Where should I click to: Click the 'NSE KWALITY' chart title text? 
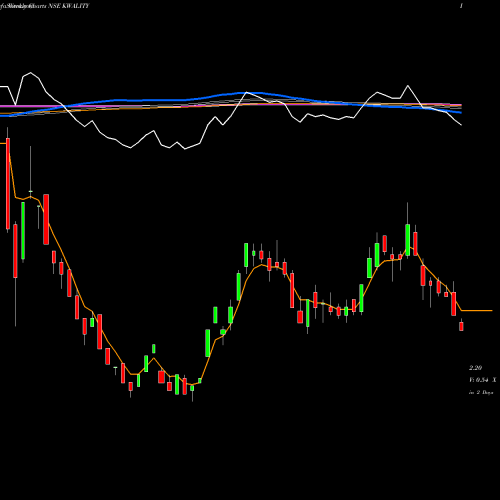pyautogui.click(x=69, y=6)
